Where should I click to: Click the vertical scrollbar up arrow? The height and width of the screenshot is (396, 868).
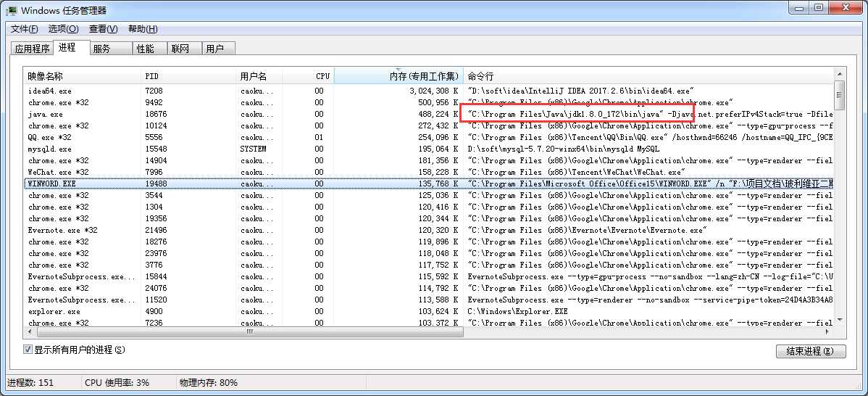[839, 74]
